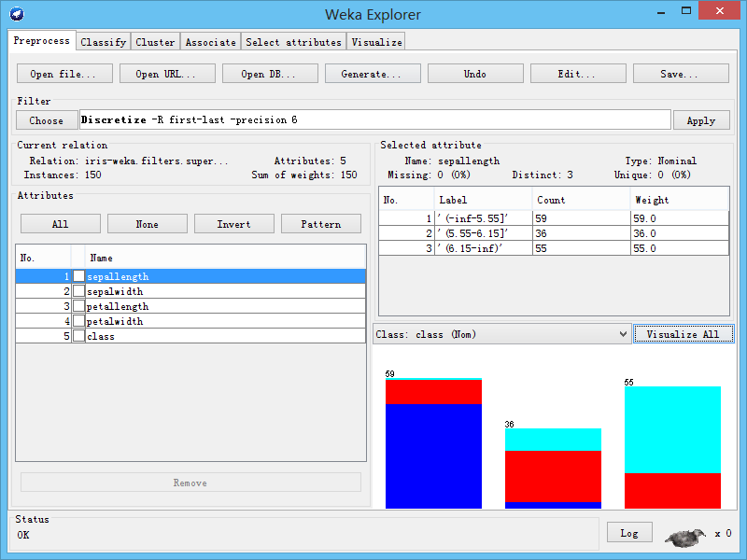This screenshot has height=560, width=747.
Task: Open the Log button
Action: click(629, 533)
